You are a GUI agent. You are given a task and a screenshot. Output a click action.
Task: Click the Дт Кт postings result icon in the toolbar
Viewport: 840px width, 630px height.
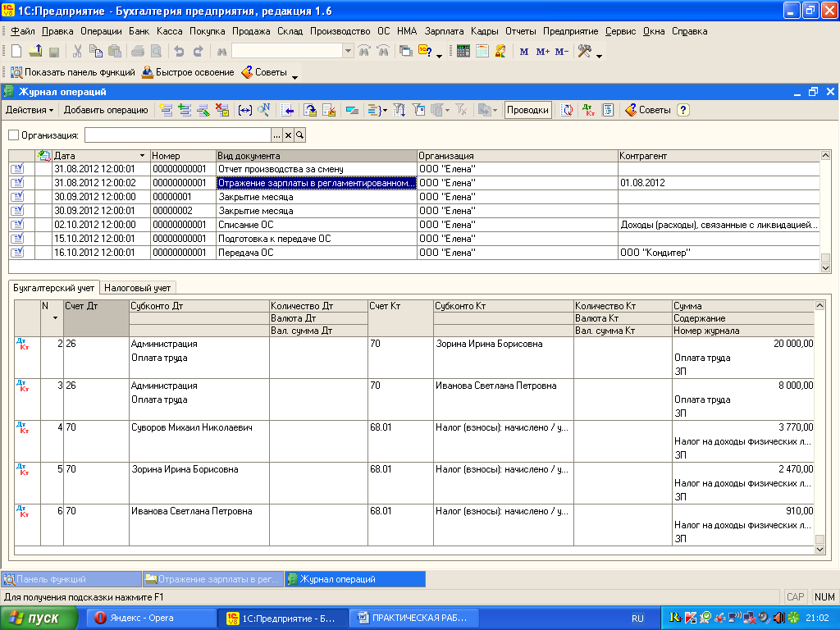(589, 111)
